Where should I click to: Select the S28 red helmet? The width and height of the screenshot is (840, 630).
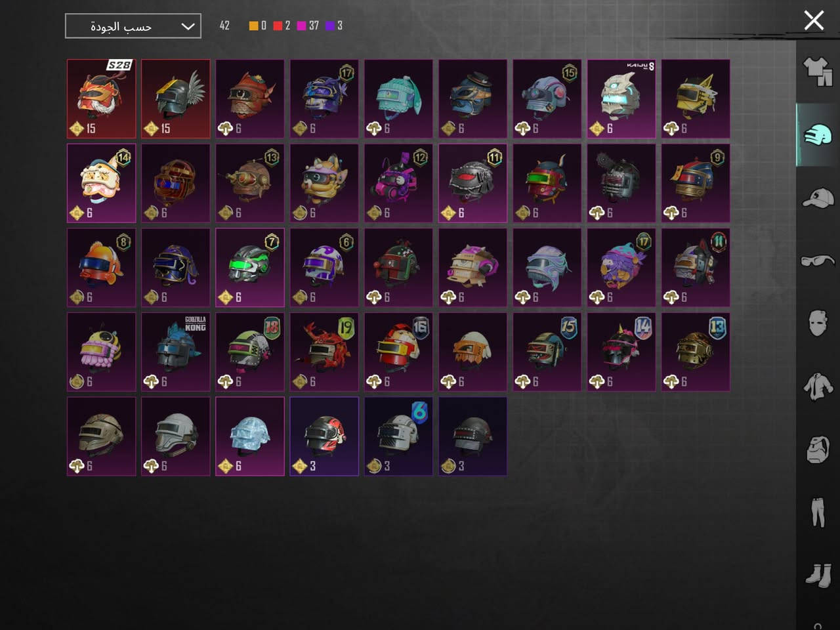pos(102,99)
